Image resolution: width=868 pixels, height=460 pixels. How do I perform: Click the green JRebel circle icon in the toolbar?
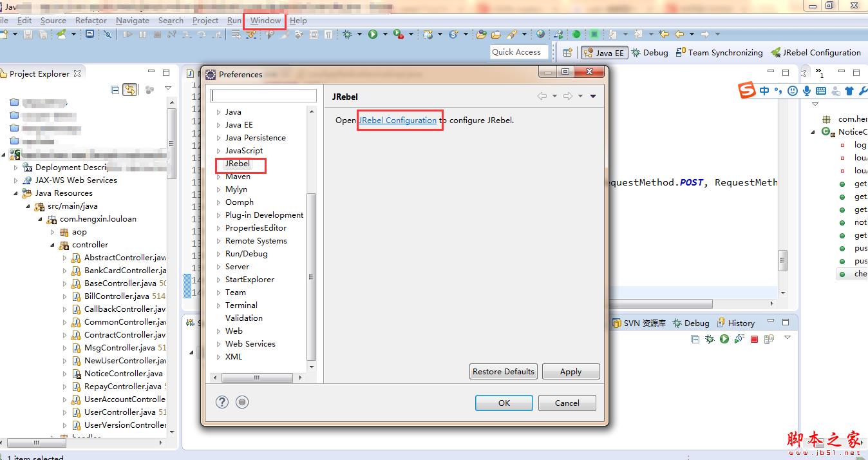coord(576,34)
